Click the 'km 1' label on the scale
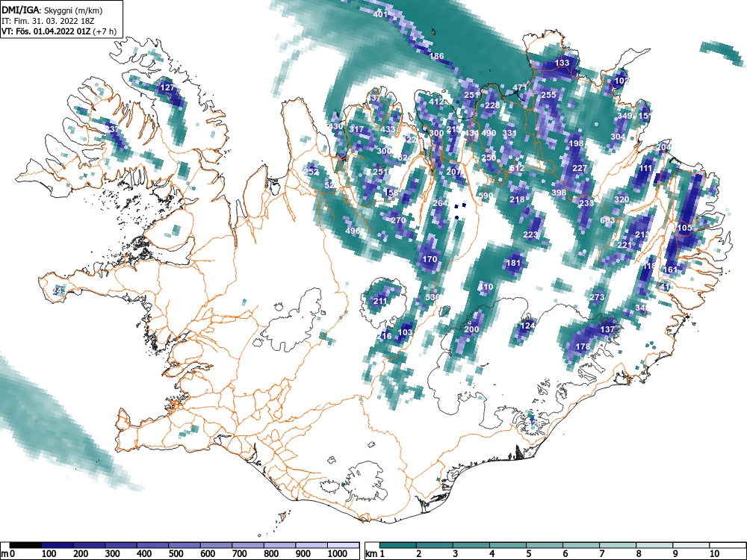The image size is (747, 560). coord(375,554)
